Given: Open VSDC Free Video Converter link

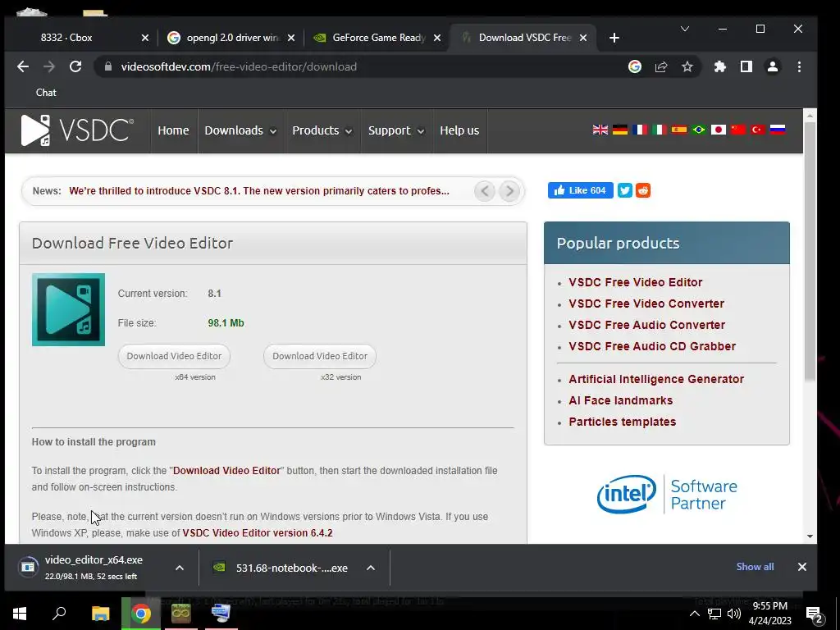Looking at the screenshot, I should [x=646, y=304].
